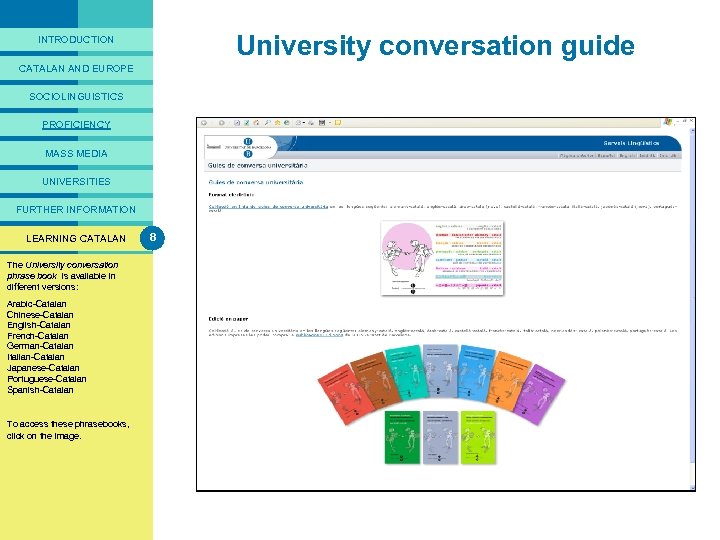Click the sky-blue phrasebook booklet

475,373
